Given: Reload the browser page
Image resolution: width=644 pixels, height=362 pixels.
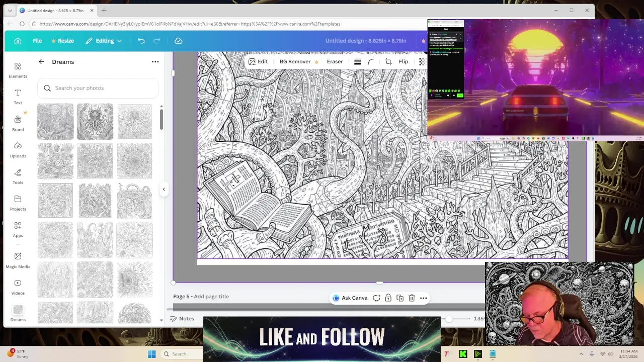Looking at the screenshot, I should (22, 24).
